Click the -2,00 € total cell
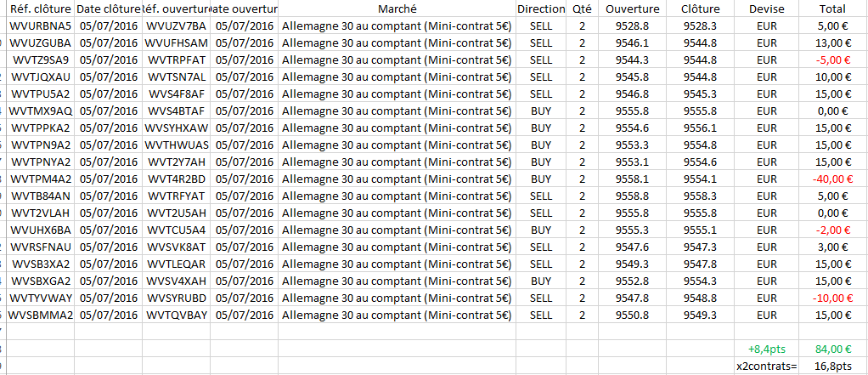868x375 pixels. 833,230
